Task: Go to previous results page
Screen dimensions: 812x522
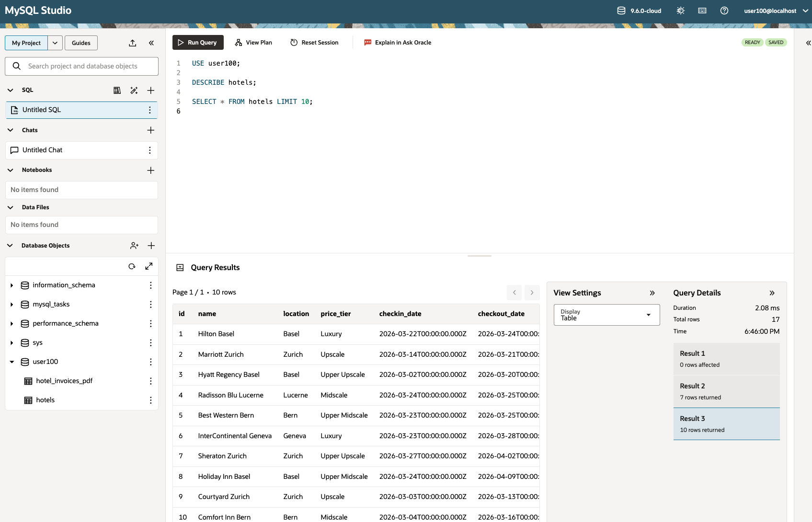Action: [x=515, y=293]
